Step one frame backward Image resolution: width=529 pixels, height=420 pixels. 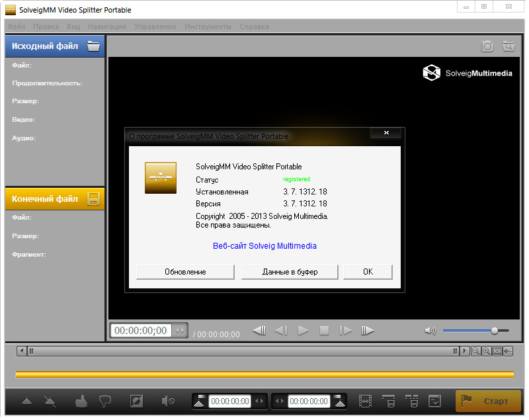(x=281, y=331)
